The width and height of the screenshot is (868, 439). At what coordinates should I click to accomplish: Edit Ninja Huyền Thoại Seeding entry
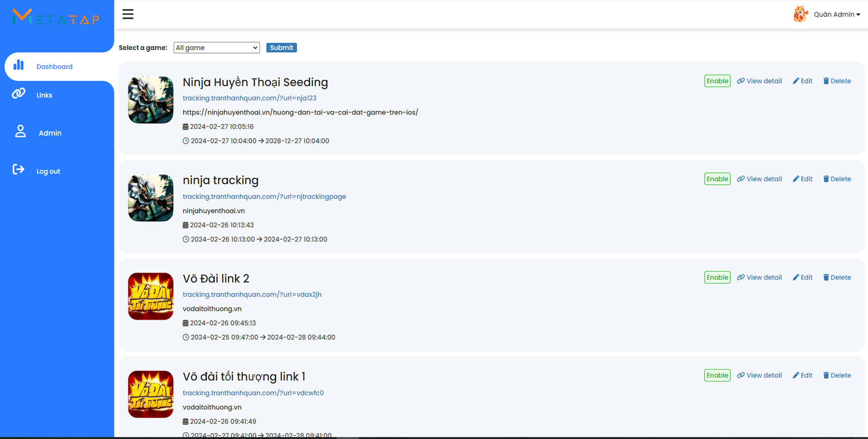(803, 81)
